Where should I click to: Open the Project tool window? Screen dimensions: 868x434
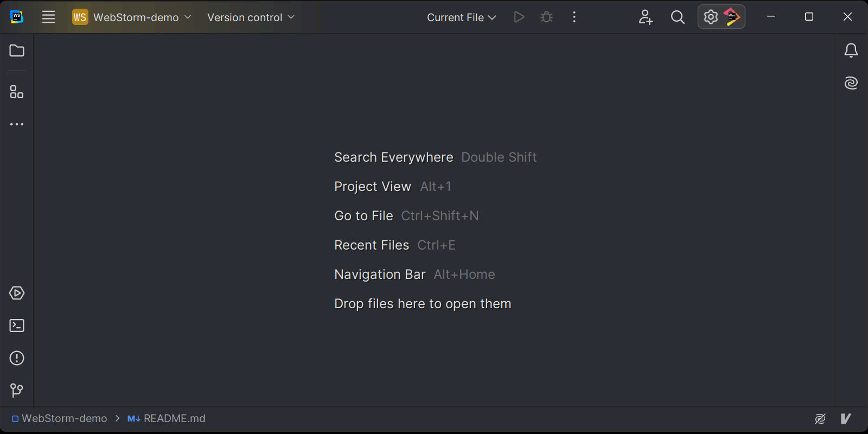16,50
